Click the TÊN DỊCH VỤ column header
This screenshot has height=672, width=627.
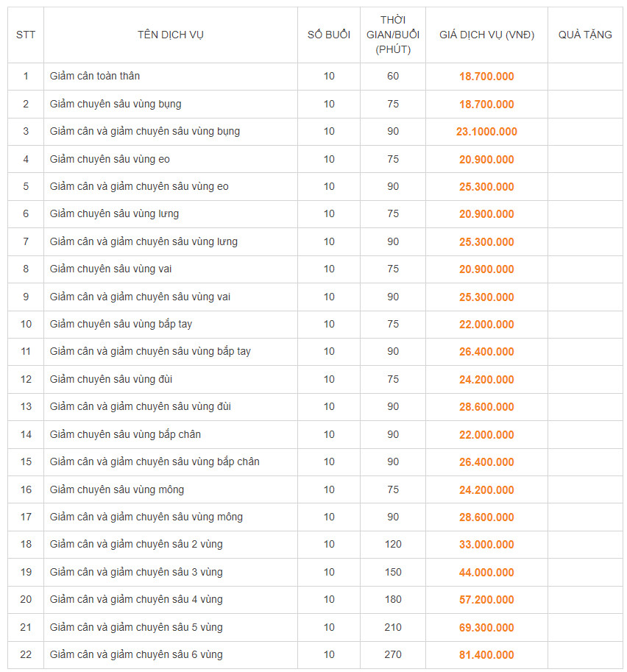[170, 35]
